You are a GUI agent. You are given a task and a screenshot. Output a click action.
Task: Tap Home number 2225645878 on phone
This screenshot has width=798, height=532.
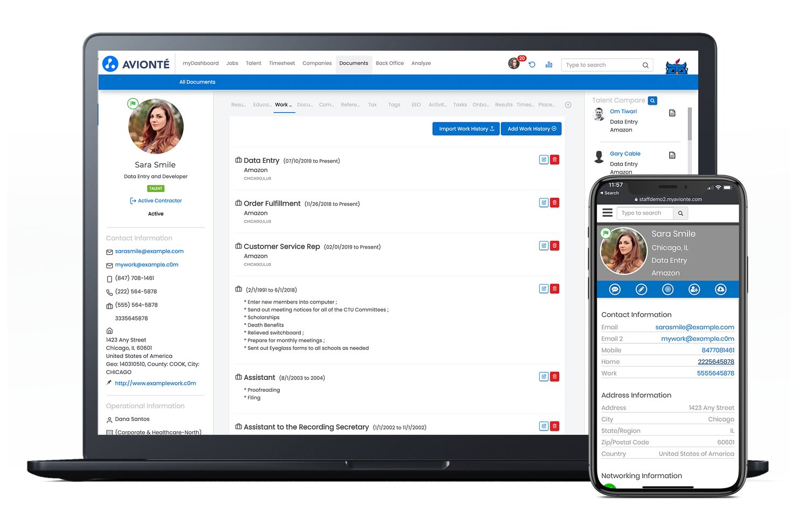716,362
